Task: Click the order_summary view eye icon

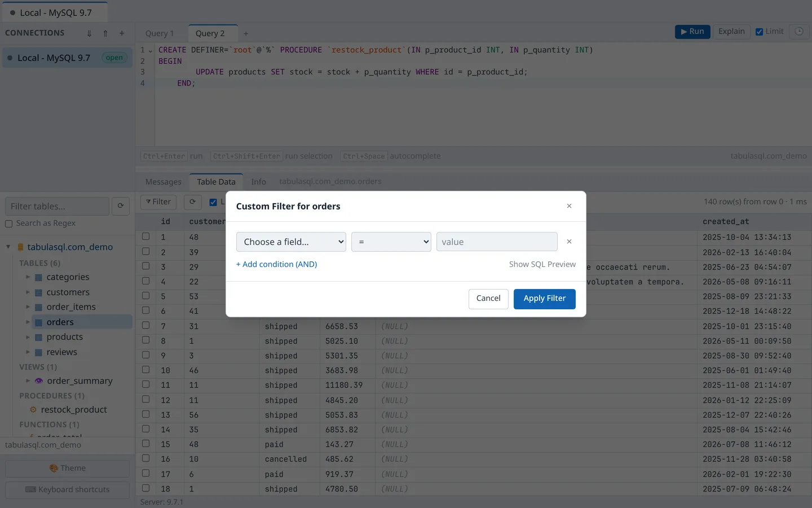Action: [39, 381]
